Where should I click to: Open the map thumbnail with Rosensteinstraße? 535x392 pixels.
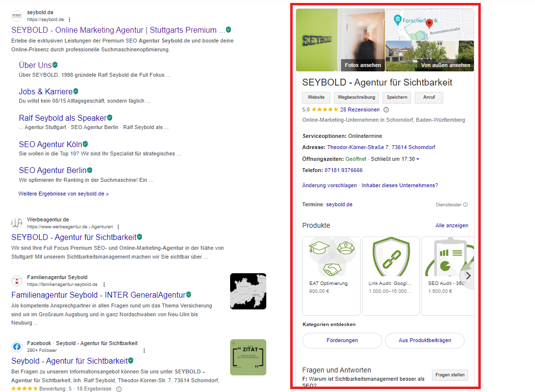[x=429, y=24]
